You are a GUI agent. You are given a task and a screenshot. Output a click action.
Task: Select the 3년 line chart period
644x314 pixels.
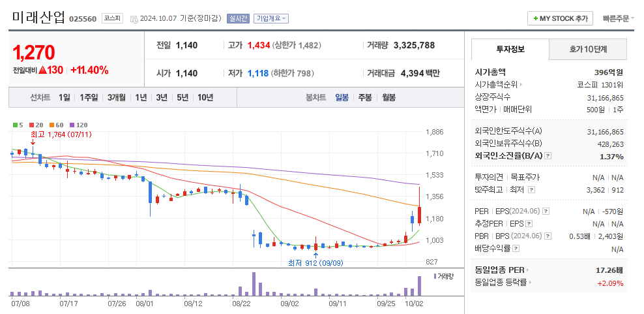click(162, 97)
